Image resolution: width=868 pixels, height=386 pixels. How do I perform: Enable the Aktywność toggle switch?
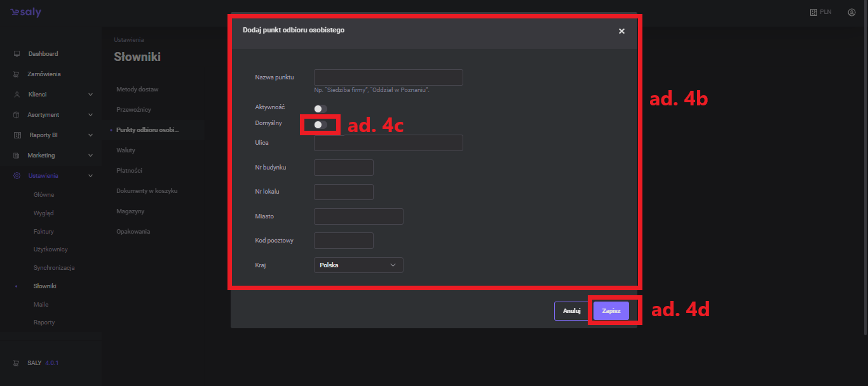click(320, 109)
